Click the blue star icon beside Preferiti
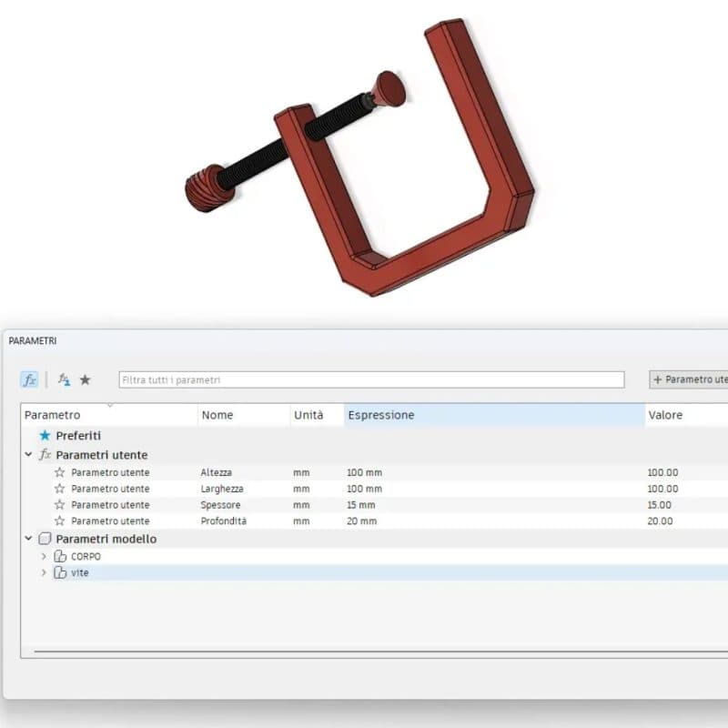The height and width of the screenshot is (728, 728). click(43, 436)
